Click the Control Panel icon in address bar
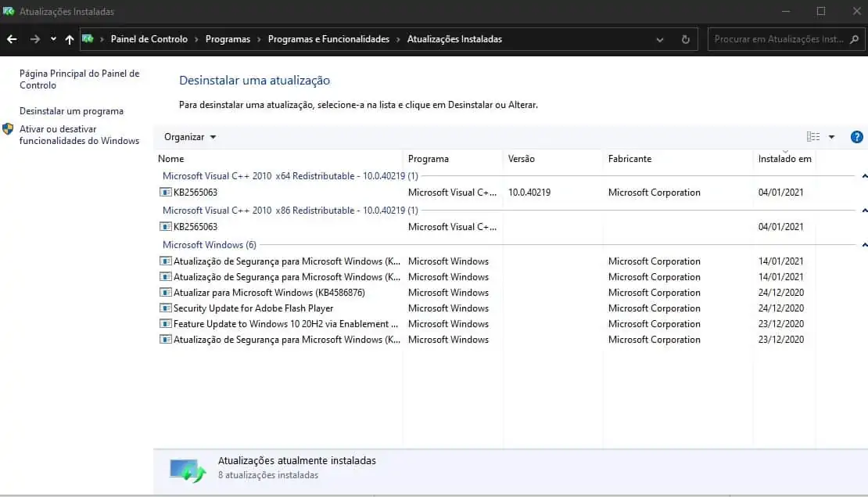 [88, 39]
